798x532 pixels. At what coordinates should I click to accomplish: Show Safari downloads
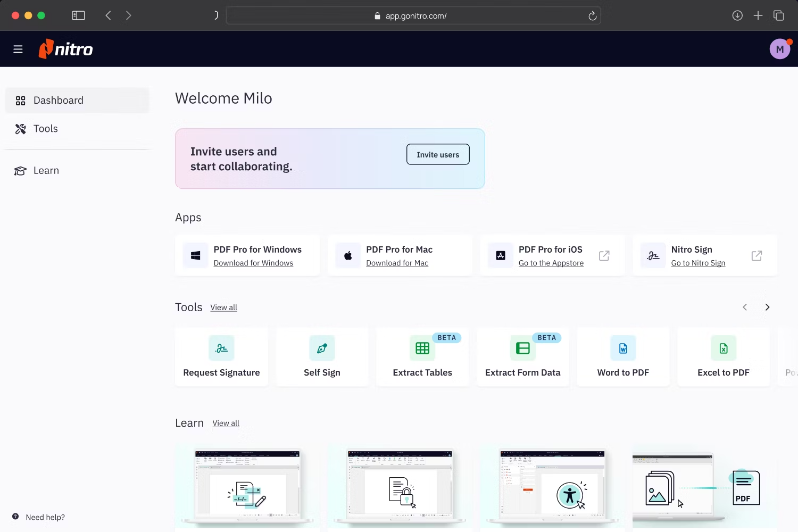click(737, 15)
